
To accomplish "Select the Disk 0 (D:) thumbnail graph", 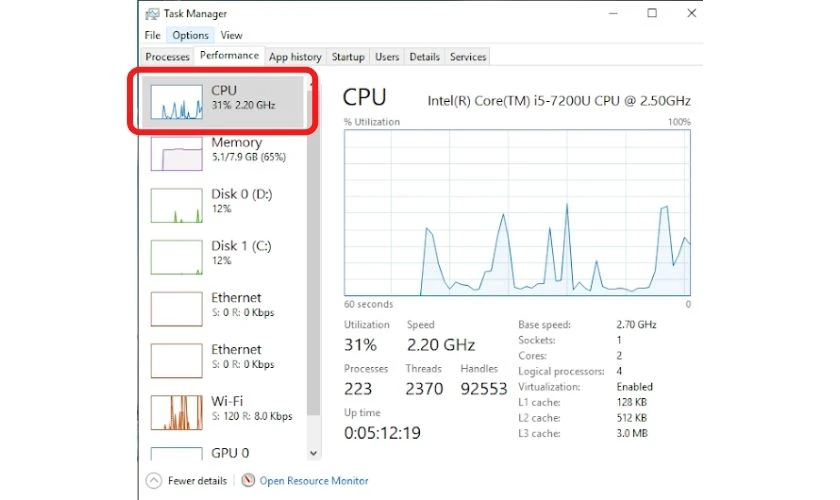I will [x=176, y=205].
